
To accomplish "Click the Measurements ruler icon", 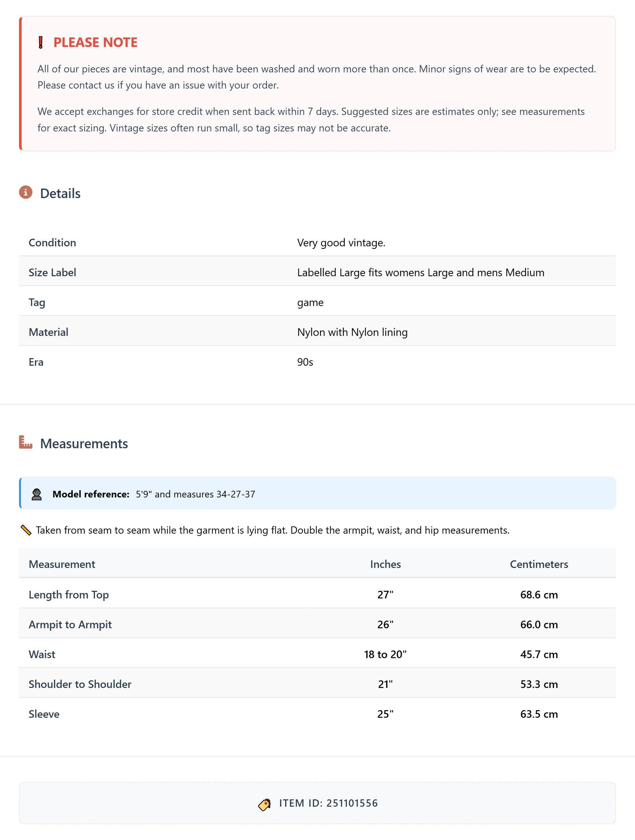I will click(26, 442).
